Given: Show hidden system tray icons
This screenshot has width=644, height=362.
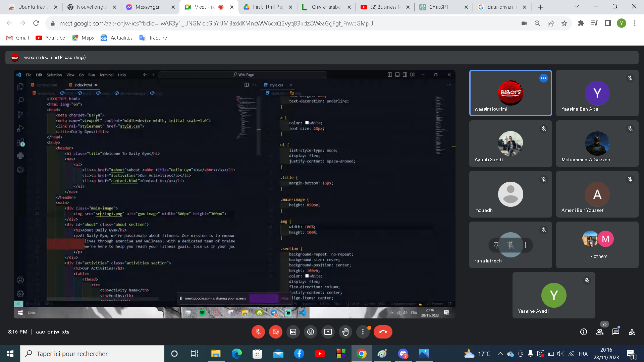Looking at the screenshot, I should click(500, 354).
